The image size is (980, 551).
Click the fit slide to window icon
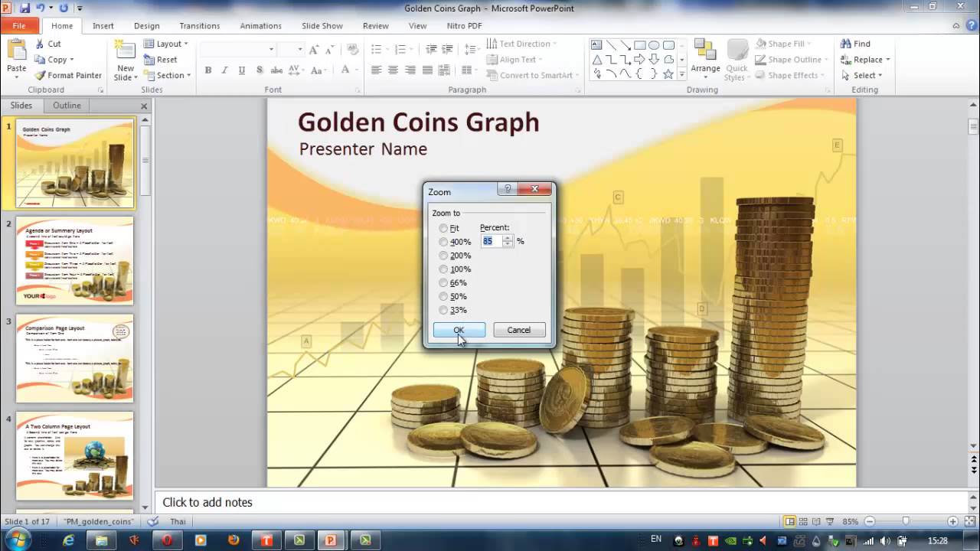click(969, 521)
